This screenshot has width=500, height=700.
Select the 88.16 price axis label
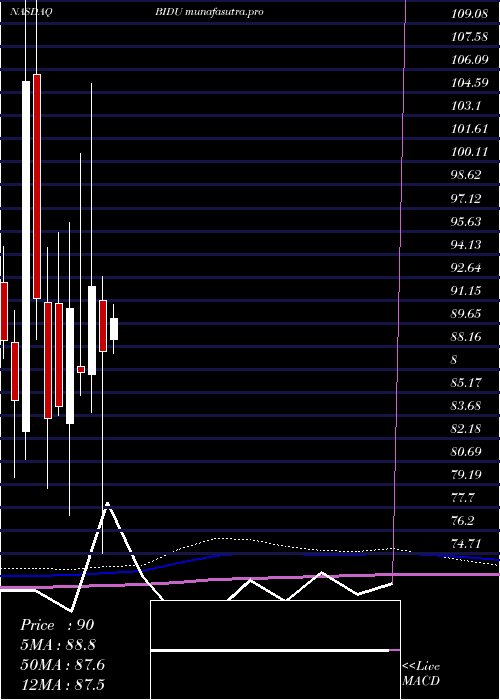pyautogui.click(x=467, y=337)
